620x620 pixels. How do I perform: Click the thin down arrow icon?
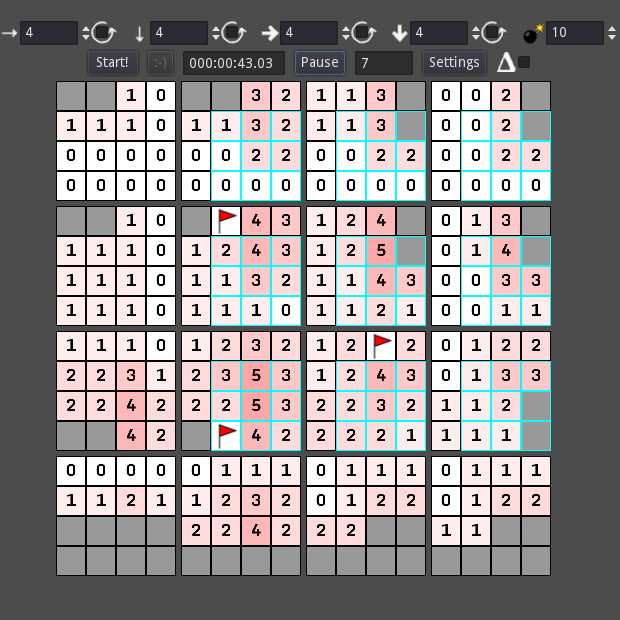click(140, 33)
